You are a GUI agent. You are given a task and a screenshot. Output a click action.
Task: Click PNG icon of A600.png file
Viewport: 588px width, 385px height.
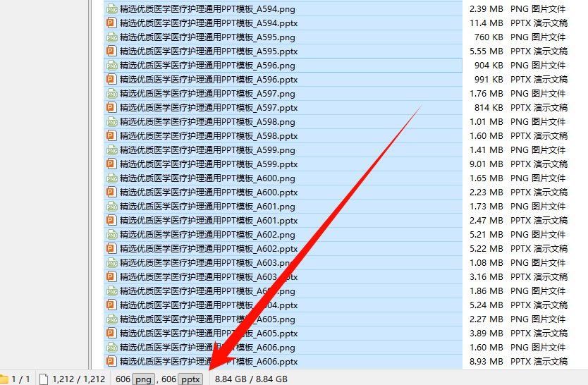(112, 178)
